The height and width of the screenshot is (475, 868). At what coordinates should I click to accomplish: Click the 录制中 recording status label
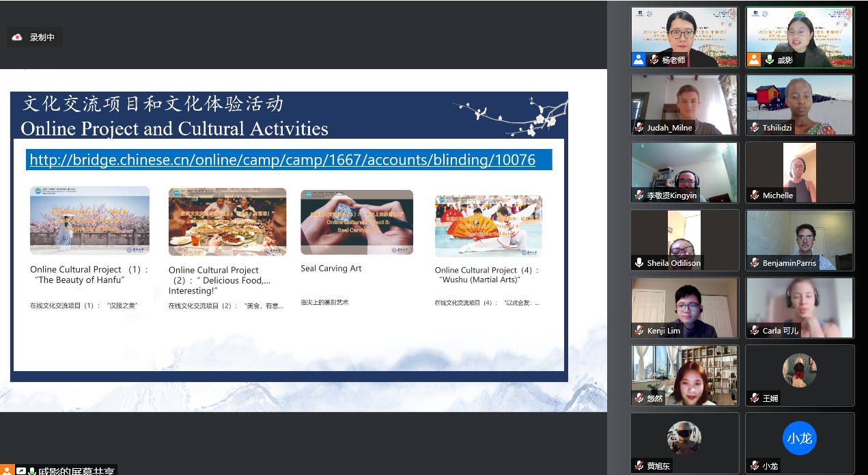pyautogui.click(x=42, y=37)
